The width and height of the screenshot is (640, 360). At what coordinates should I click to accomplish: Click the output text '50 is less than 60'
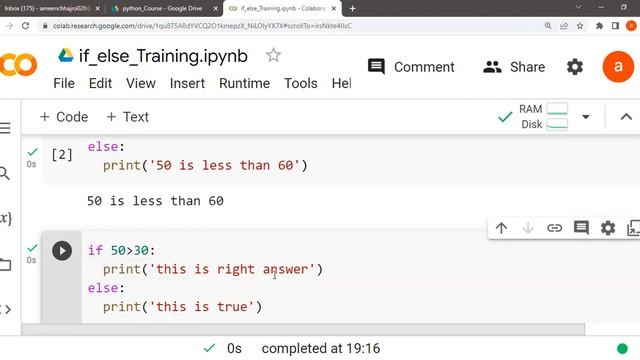click(x=155, y=201)
